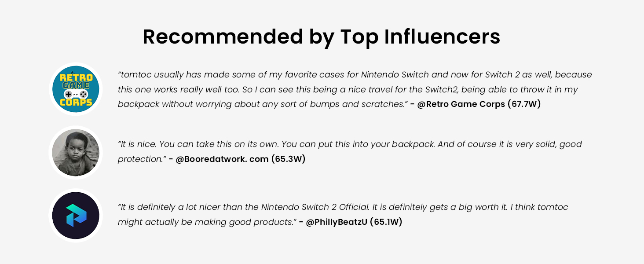Screen dimensions: 644x264
Task: Open the @Retro Game Corps handle
Action: [x=461, y=105]
